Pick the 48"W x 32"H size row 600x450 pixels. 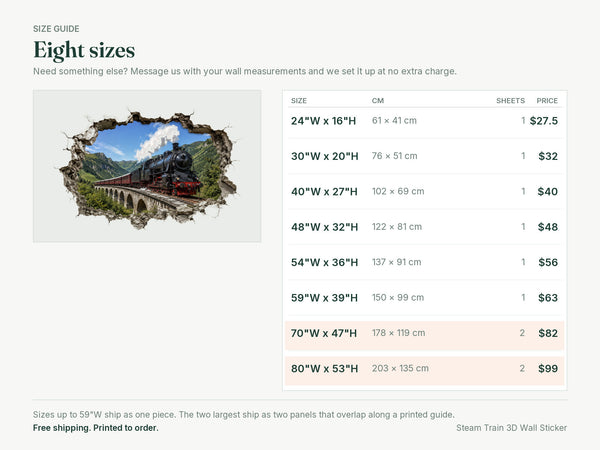(425, 227)
